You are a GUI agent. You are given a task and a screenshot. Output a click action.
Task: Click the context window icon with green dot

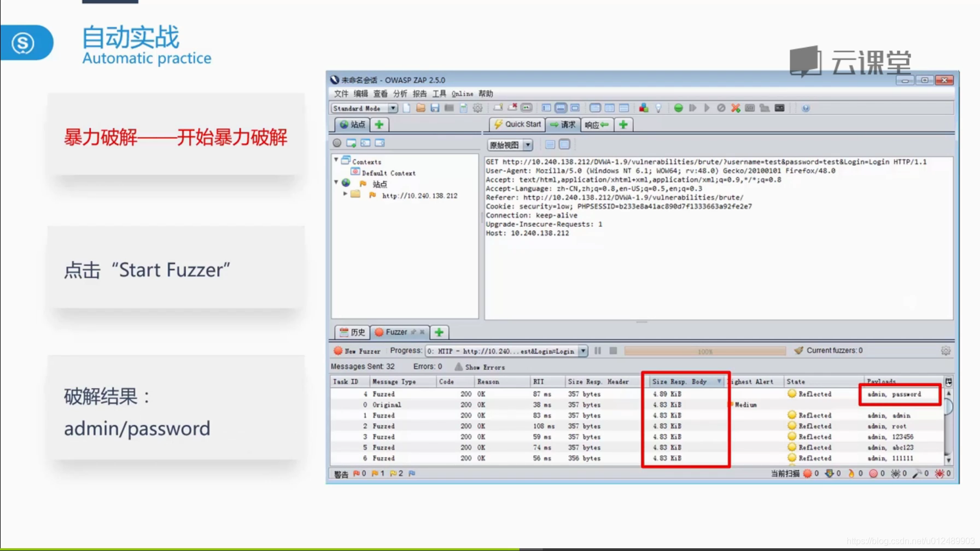[351, 143]
